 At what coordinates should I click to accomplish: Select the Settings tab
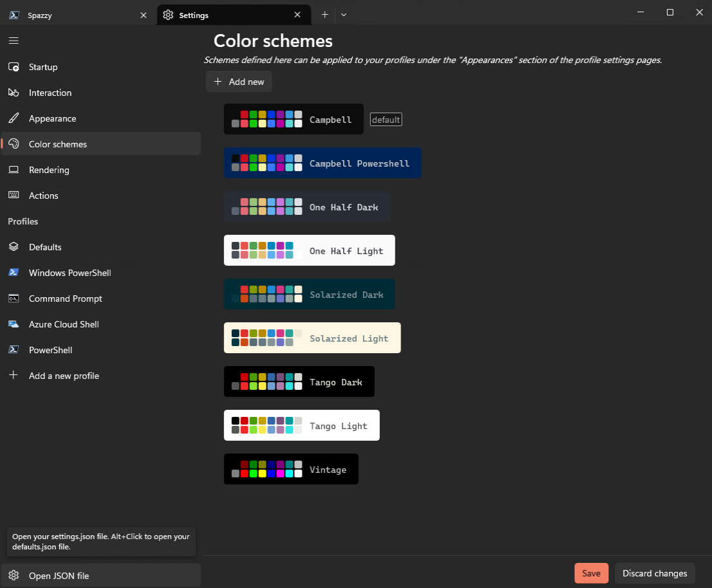pos(212,14)
